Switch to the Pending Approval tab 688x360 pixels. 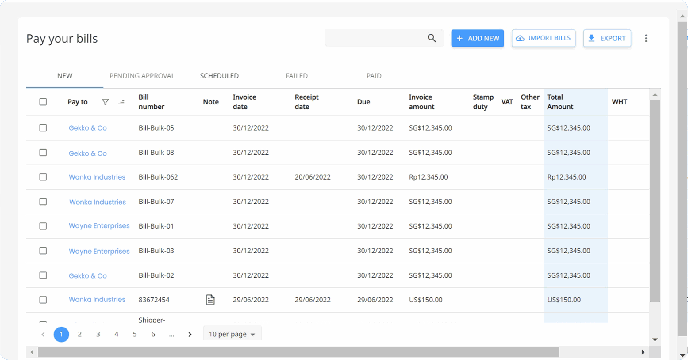tap(141, 76)
